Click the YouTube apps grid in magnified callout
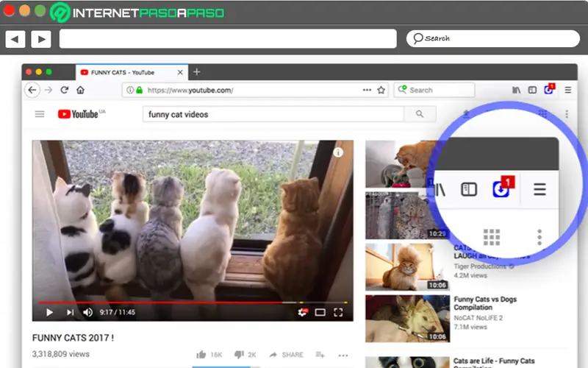Screen dimensions: 588x368 coord(492,237)
